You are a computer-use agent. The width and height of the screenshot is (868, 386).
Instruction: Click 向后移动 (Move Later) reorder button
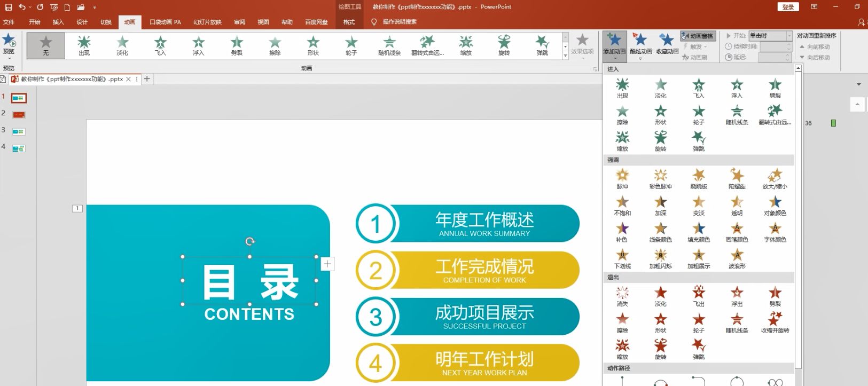click(815, 57)
